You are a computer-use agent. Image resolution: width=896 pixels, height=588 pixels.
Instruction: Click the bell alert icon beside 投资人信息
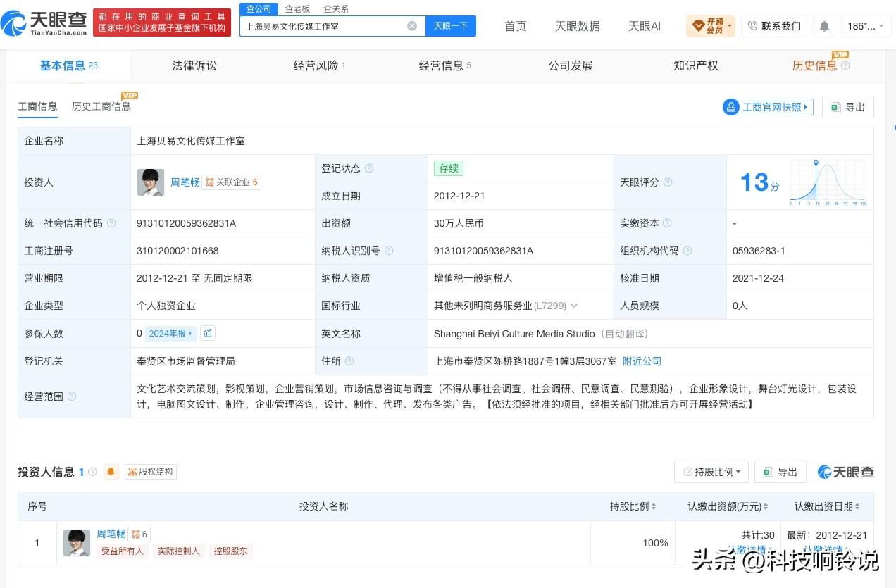[x=111, y=472]
